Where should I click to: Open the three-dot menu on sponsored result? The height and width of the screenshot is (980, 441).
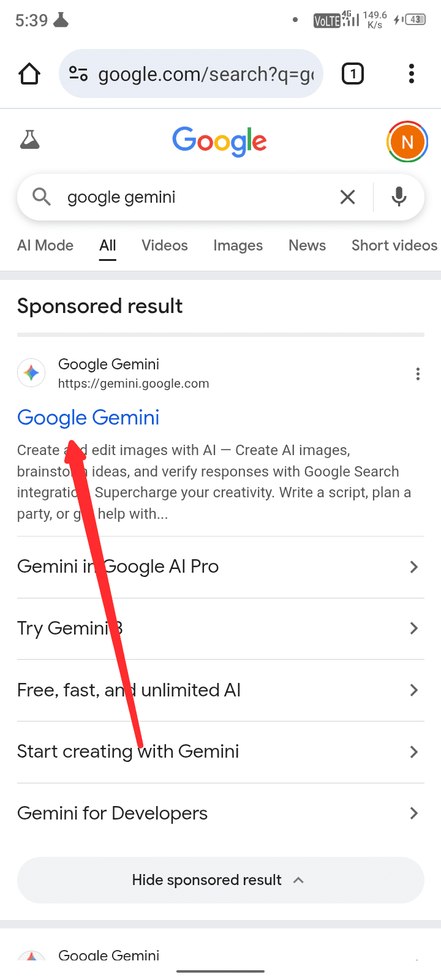coord(418,374)
